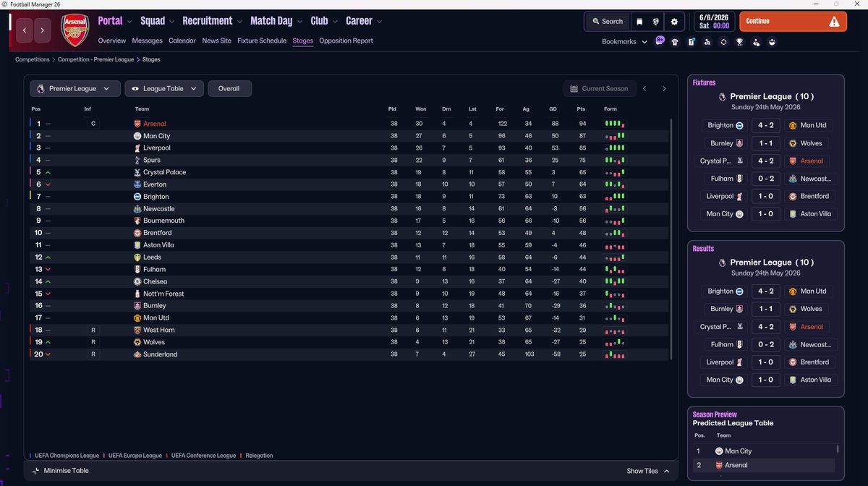Open the Portal menu dropdown
868x486 pixels.
coord(115,21)
